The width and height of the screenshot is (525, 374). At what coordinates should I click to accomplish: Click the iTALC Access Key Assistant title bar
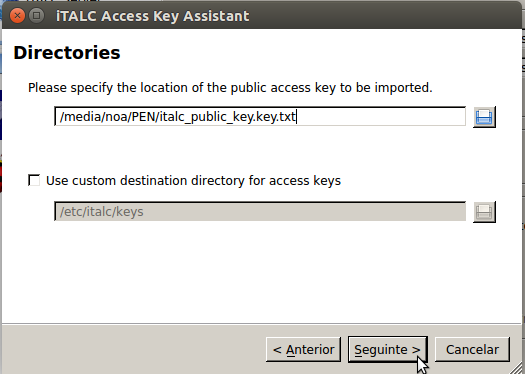(152, 16)
